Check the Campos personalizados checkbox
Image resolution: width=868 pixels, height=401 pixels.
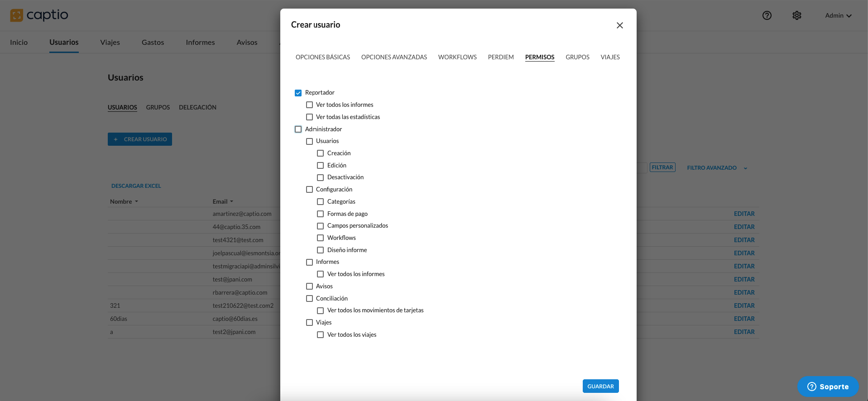click(x=320, y=226)
